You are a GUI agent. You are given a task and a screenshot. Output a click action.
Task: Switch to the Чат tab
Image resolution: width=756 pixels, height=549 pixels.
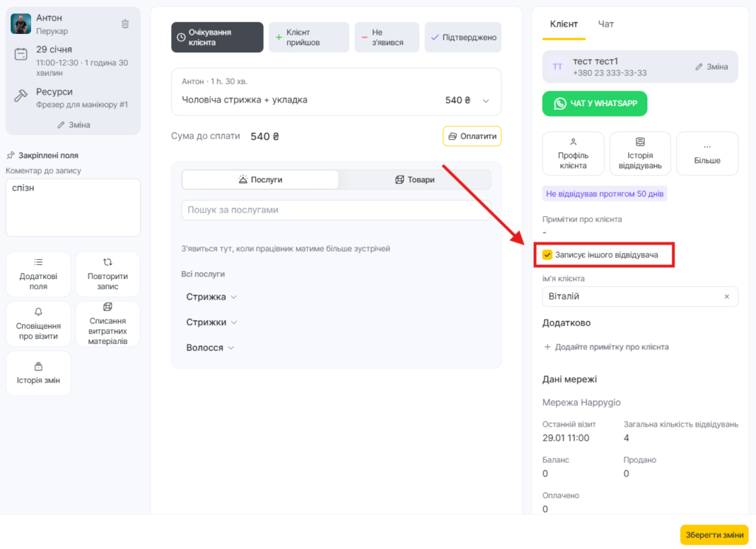tap(606, 24)
